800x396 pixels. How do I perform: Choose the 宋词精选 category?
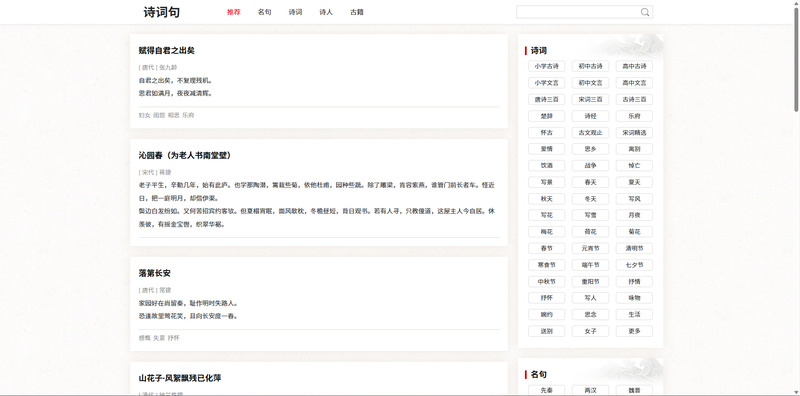click(x=634, y=133)
